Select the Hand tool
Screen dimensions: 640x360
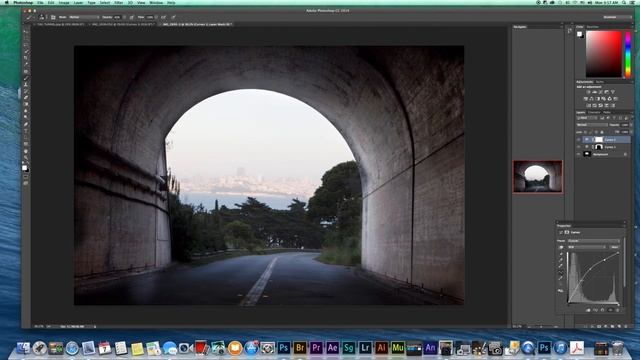[26, 151]
